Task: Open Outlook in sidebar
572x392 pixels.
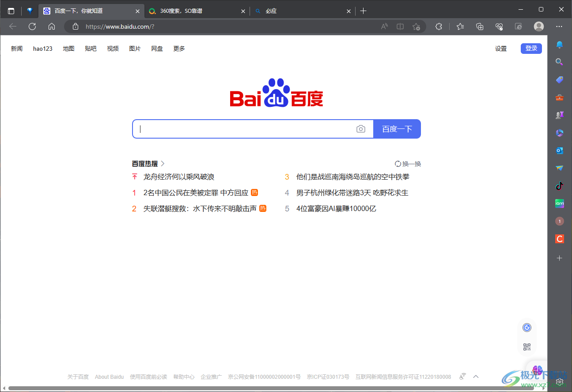Action: tap(560, 151)
